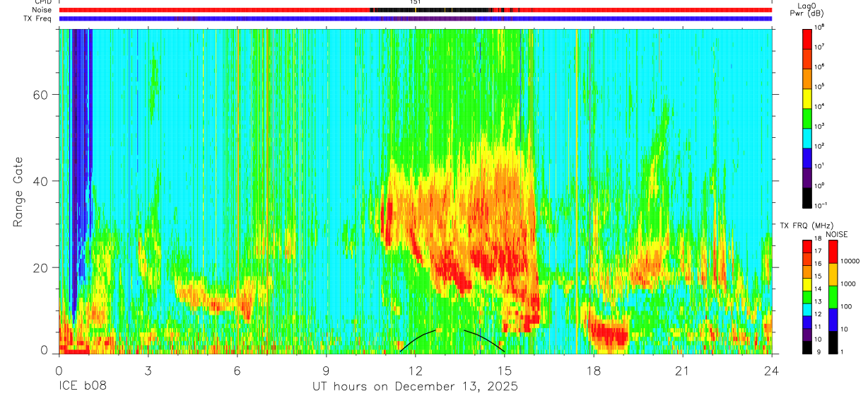Click the black bottom segment of Lag0 Pwr colorbar

807,197
